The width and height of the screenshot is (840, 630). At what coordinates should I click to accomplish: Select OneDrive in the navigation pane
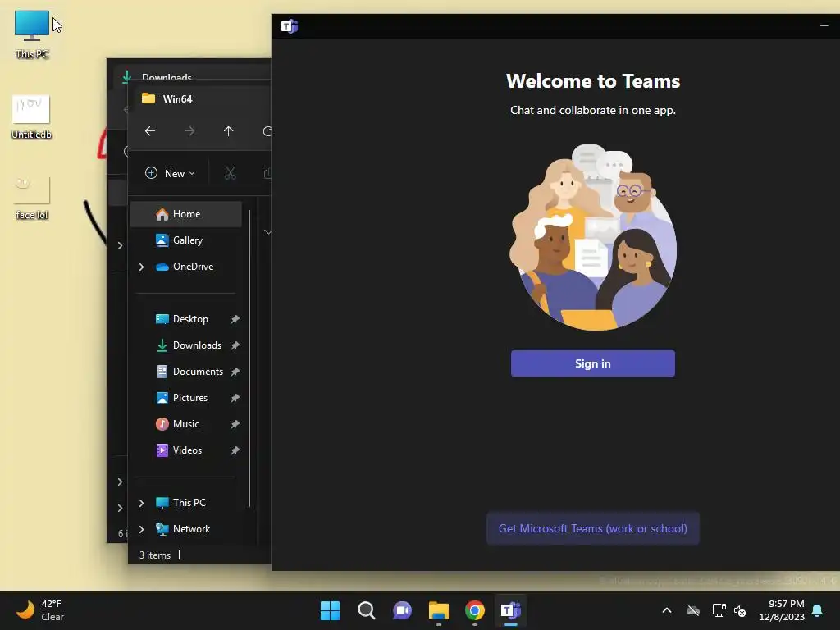[x=186, y=267]
